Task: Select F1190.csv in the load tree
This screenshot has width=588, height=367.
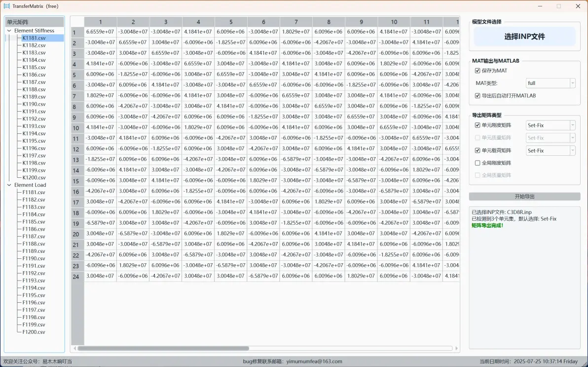Action: click(x=34, y=258)
